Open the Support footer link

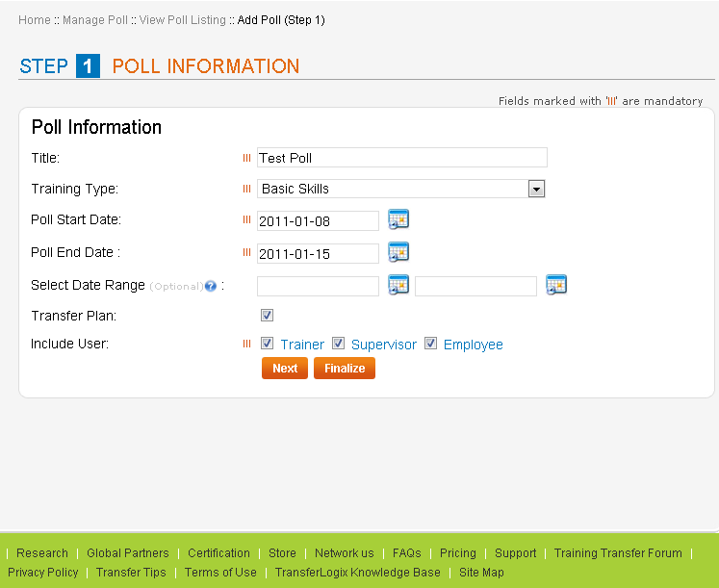[515, 553]
